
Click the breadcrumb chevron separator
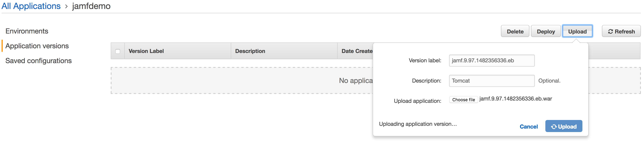pos(66,6)
